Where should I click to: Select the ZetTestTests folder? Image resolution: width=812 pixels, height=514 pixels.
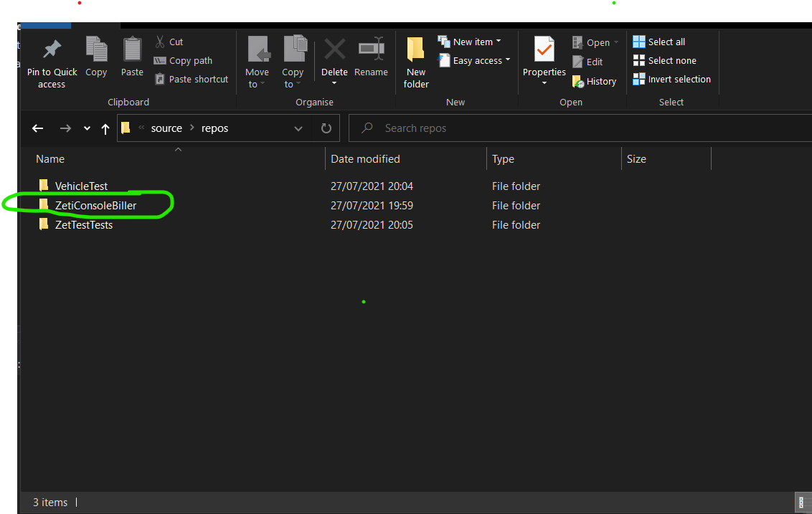[84, 225]
